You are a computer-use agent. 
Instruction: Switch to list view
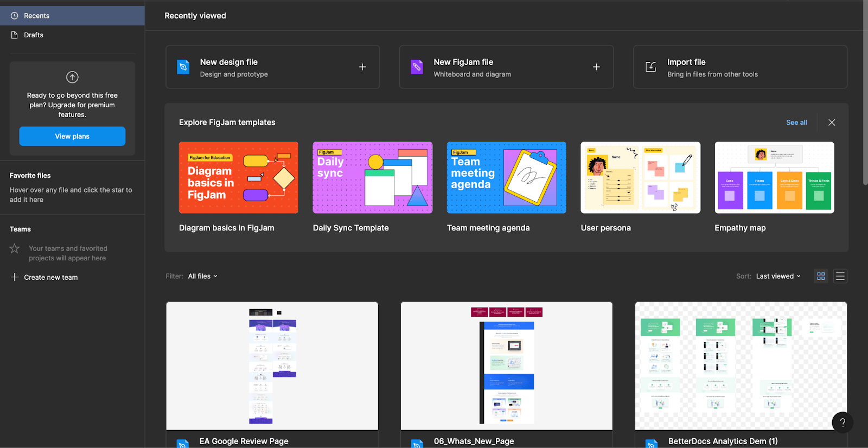pyautogui.click(x=840, y=276)
